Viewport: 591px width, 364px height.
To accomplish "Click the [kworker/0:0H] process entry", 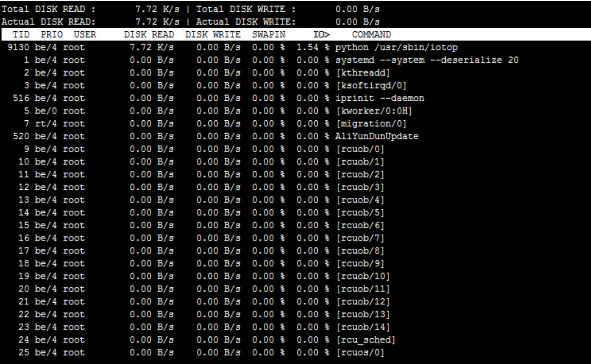I will [371, 111].
